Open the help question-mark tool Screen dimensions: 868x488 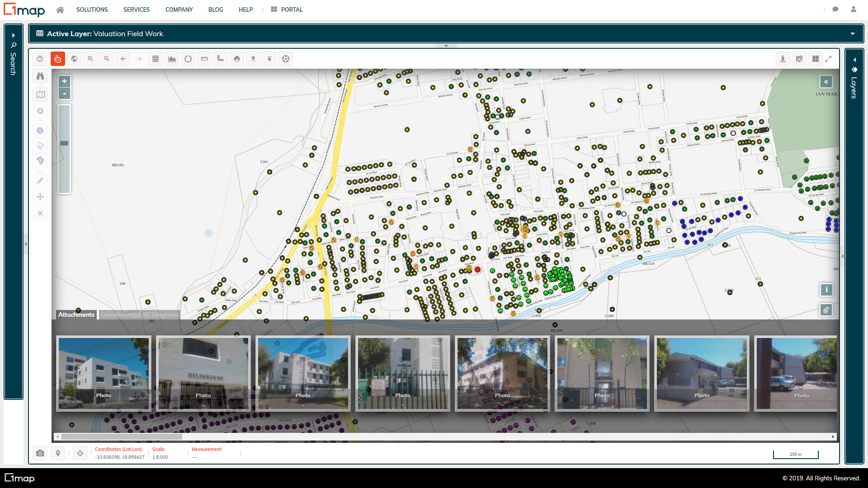click(x=40, y=59)
